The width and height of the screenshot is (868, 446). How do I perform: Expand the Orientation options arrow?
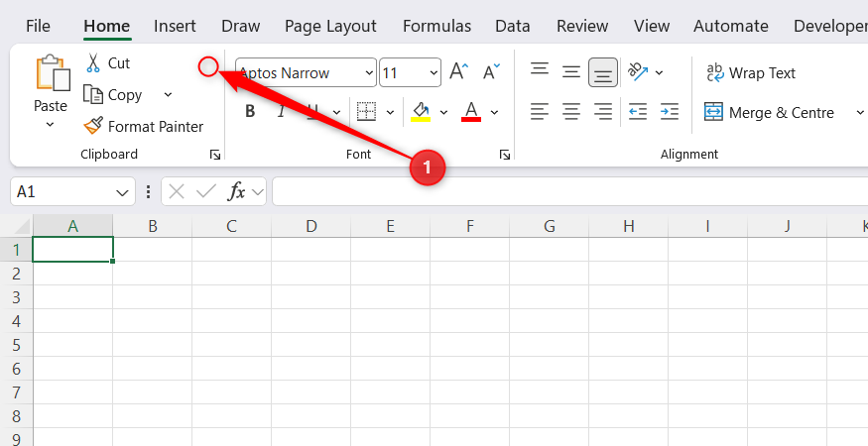(660, 72)
